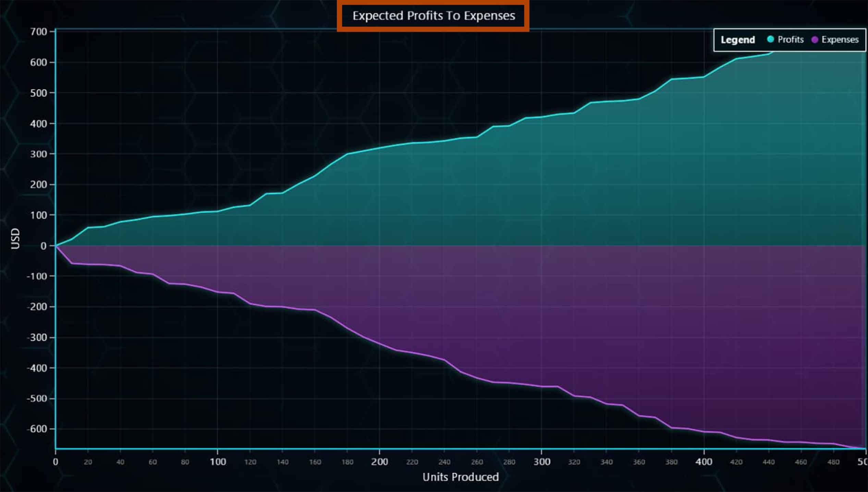
Task: Click the 480 tick on Units axis
Action: tap(833, 462)
